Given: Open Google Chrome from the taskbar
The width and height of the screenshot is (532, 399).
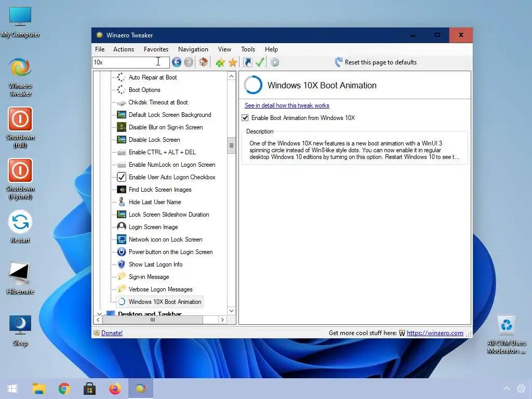Looking at the screenshot, I should click(x=64, y=389).
